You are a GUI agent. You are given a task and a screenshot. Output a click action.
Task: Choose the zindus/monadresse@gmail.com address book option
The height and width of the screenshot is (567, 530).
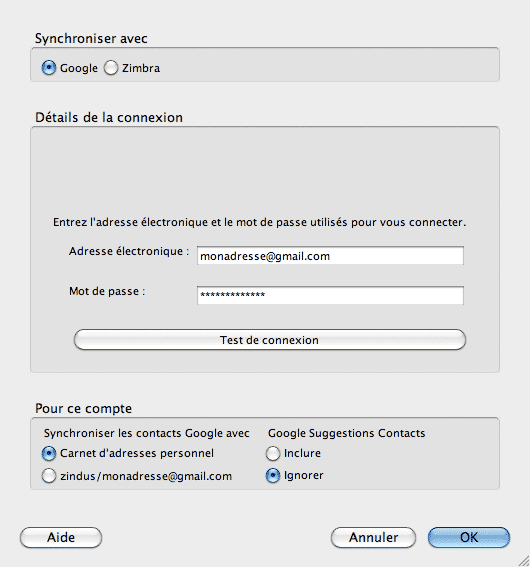pos(49,476)
